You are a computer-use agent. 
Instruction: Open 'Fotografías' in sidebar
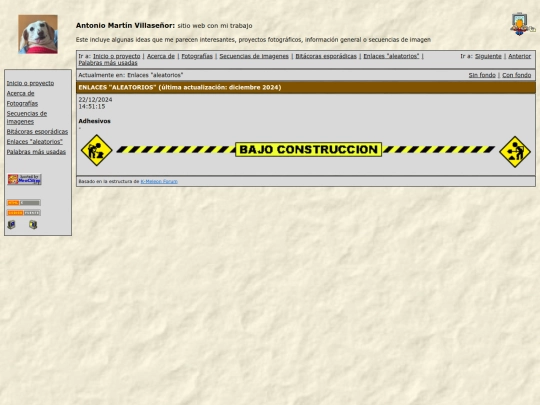coord(22,103)
